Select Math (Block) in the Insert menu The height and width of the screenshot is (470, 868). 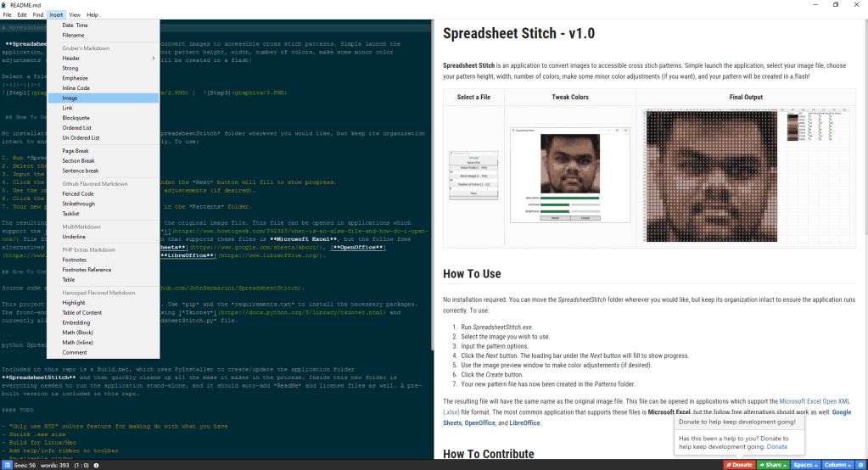(x=77, y=332)
